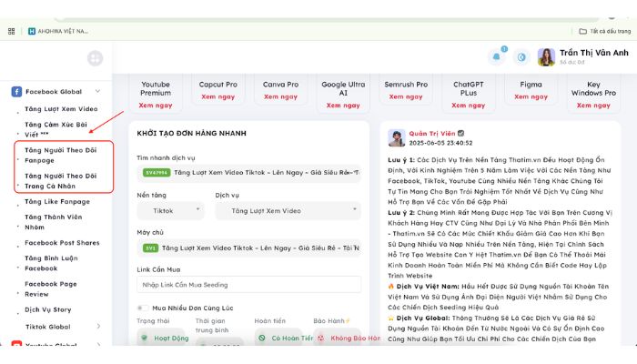Click the Quản Trị Viên author name

point(432,133)
